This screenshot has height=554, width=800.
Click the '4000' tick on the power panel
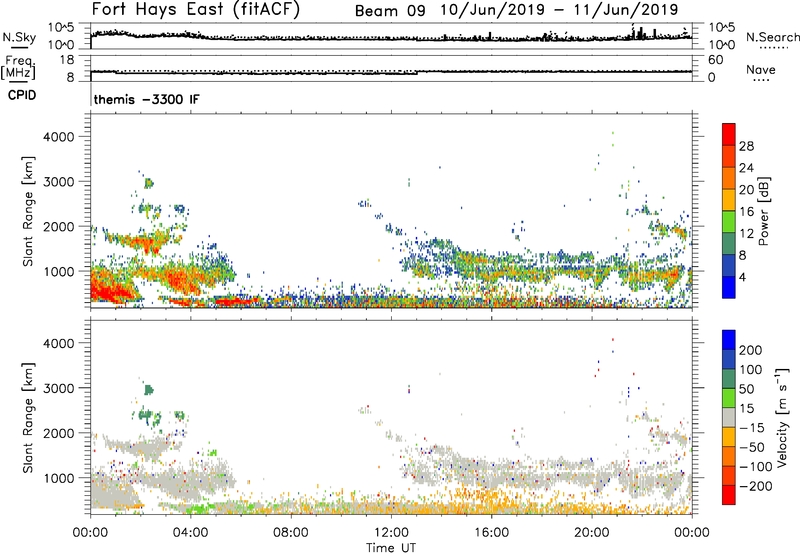[59, 137]
